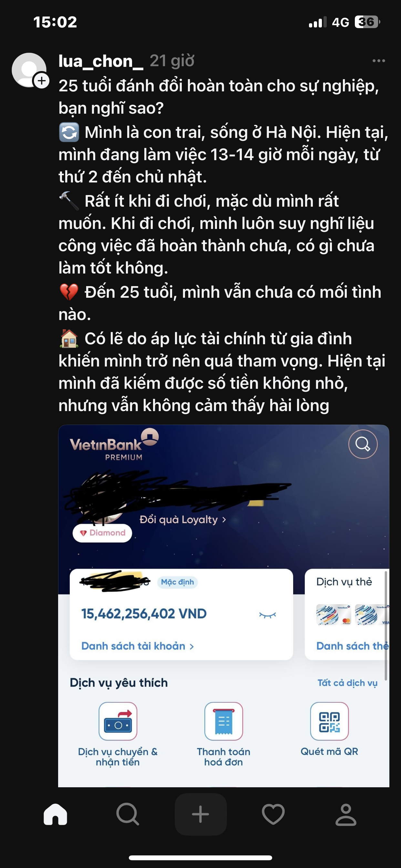
Task: Open the Mastercard card thumbnail
Action: click(x=334, y=615)
